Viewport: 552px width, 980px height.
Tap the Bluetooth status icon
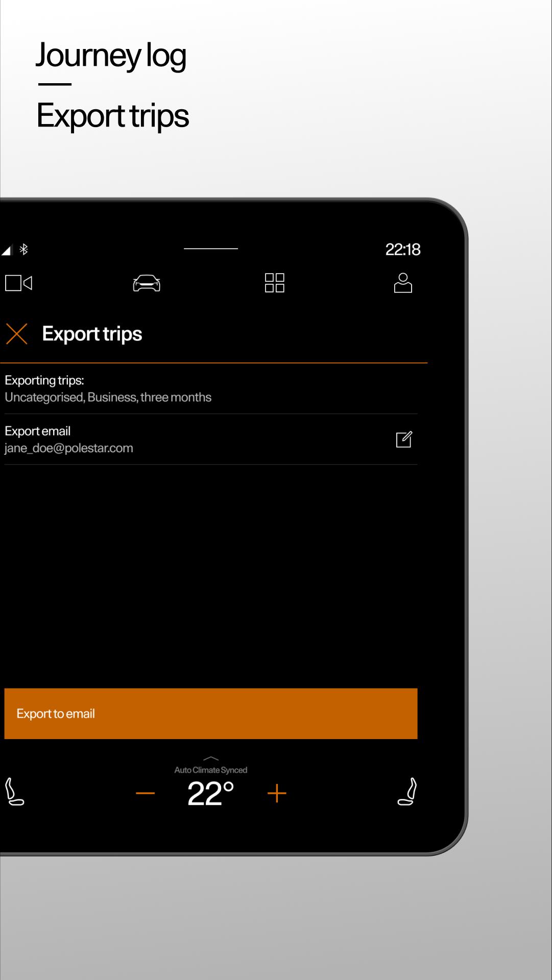click(x=23, y=249)
